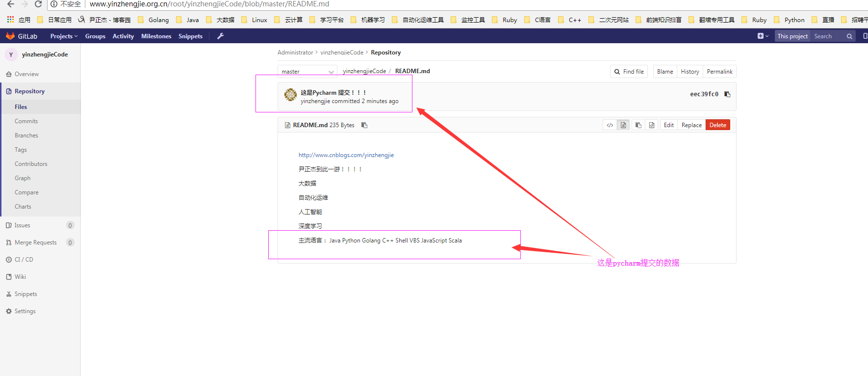Open Graph in repository submenu
Viewport: 868px width, 376px height.
click(40, 178)
